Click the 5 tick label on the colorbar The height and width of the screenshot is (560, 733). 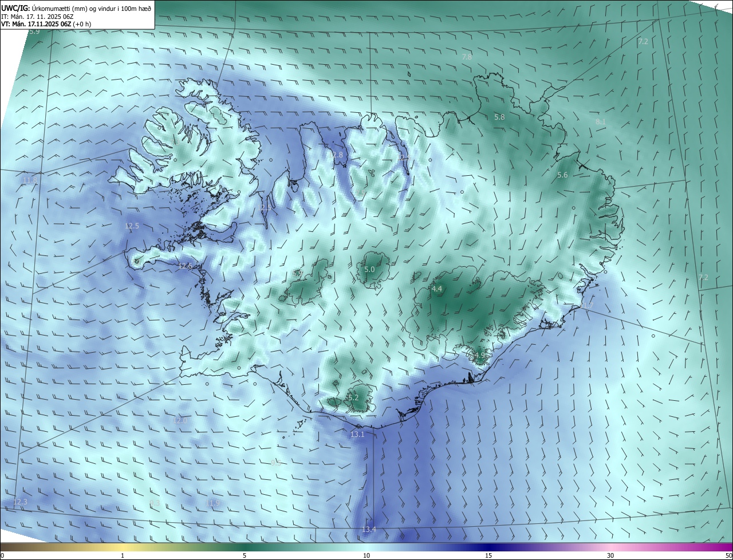click(245, 555)
